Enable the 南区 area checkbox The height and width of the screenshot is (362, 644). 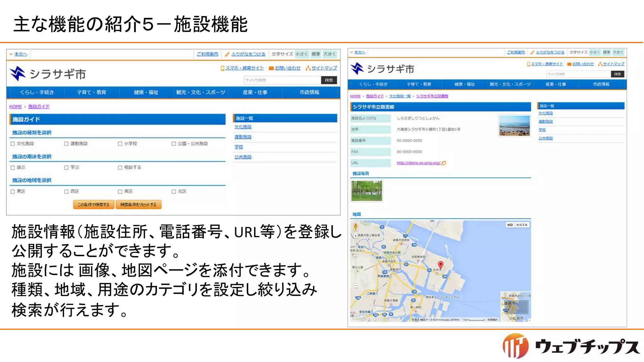tap(120, 191)
